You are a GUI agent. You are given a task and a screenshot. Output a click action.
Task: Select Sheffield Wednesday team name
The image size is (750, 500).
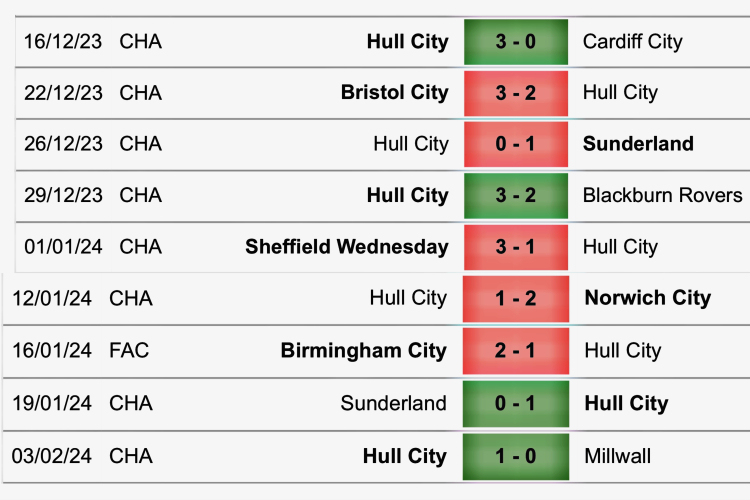(x=346, y=247)
